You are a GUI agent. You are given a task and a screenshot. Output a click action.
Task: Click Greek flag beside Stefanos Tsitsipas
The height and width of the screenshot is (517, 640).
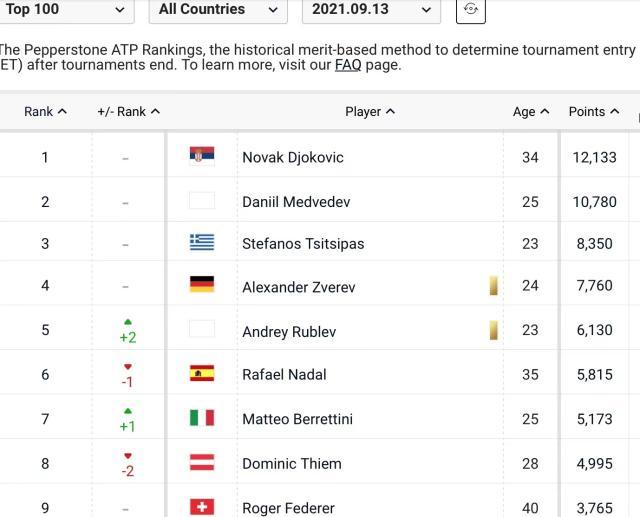click(x=202, y=242)
